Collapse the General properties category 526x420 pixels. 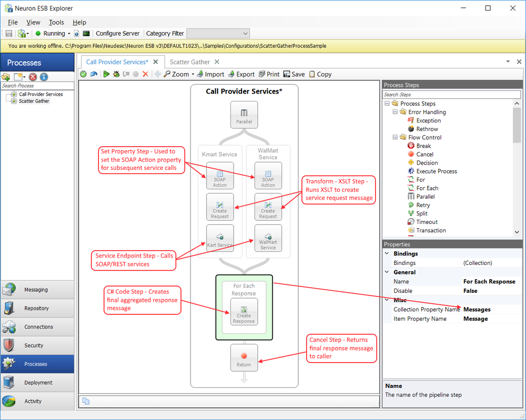click(x=387, y=272)
